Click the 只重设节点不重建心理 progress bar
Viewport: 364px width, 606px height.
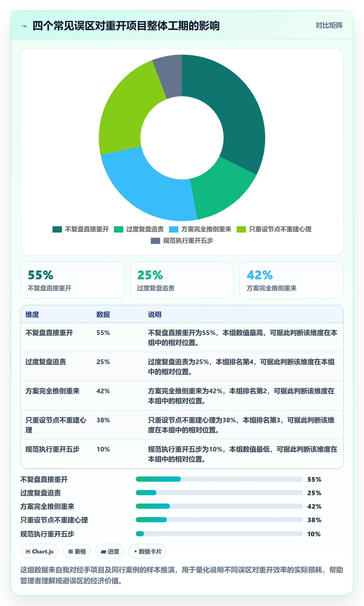219,520
